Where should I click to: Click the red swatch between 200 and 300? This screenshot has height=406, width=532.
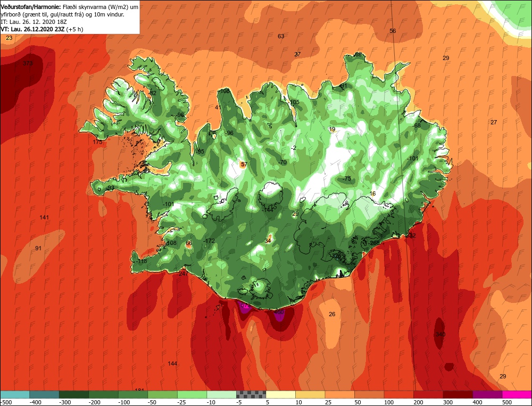(x=428, y=394)
